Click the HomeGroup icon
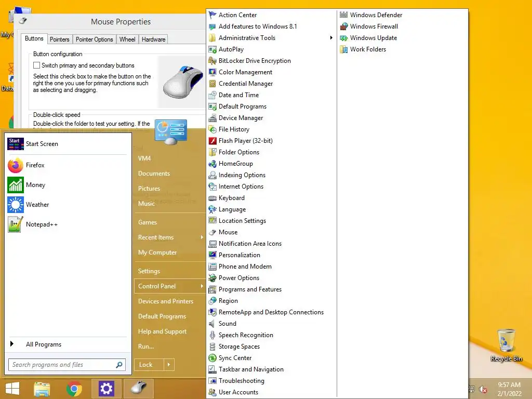Image resolution: width=532 pixels, height=399 pixels. tap(212, 164)
